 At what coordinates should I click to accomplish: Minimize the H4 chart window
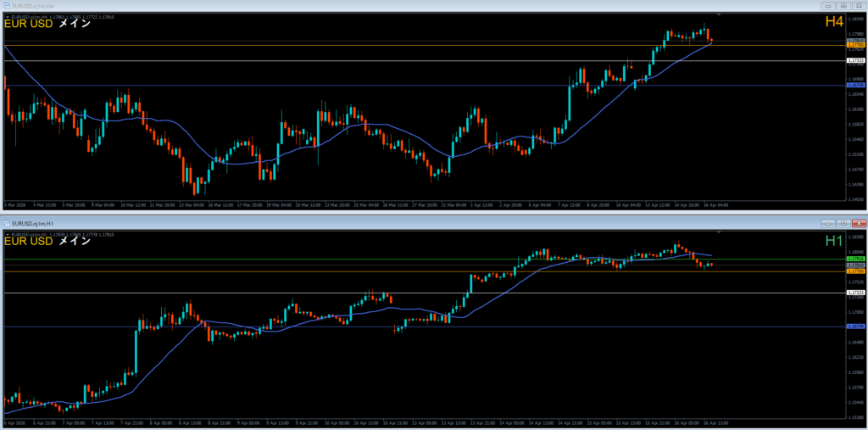(x=828, y=6)
